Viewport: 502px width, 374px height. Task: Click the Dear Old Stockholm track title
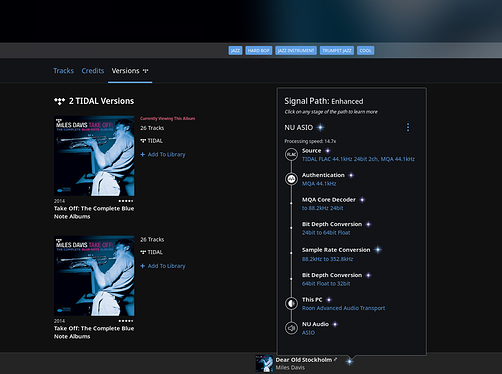pos(304,360)
